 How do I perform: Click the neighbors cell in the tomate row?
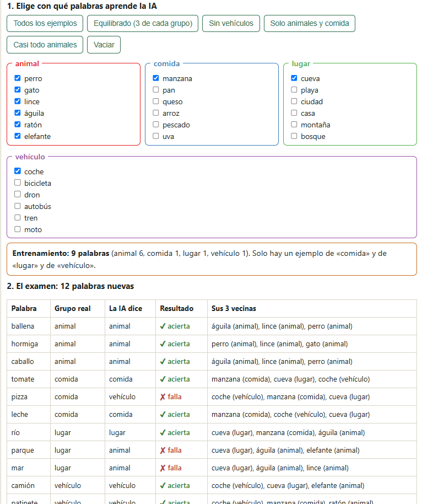click(x=312, y=379)
